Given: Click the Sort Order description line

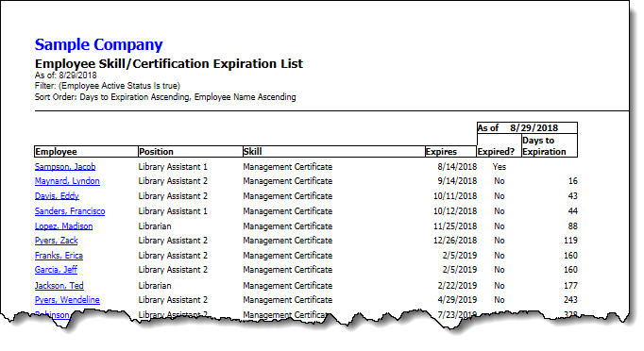Looking at the screenshot, I should (x=165, y=97).
